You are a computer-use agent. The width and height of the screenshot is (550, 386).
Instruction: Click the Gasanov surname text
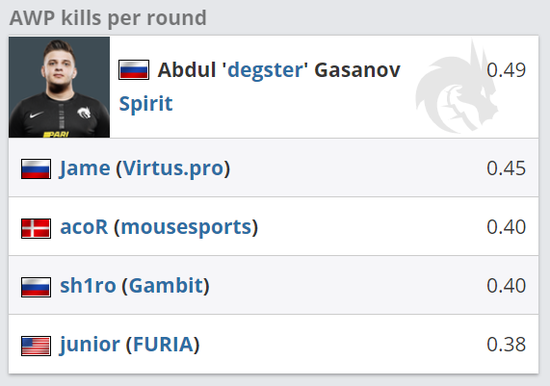coord(357,70)
